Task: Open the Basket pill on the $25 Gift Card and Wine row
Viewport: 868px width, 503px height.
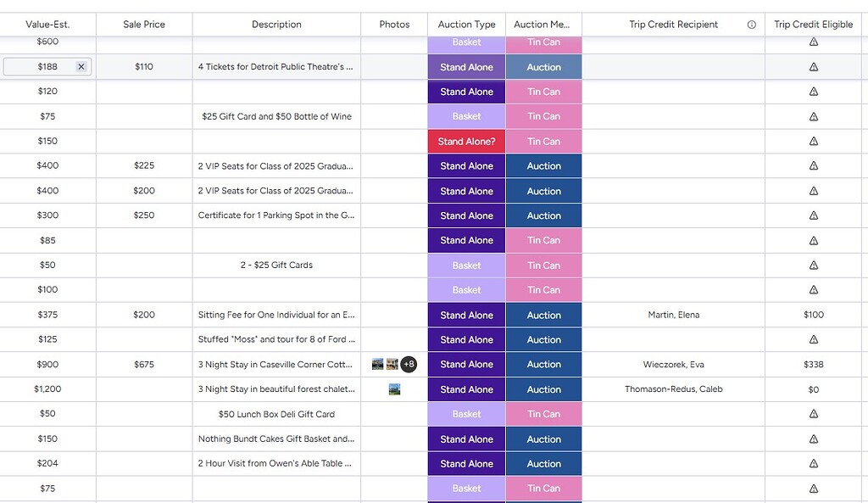Action: (465, 116)
